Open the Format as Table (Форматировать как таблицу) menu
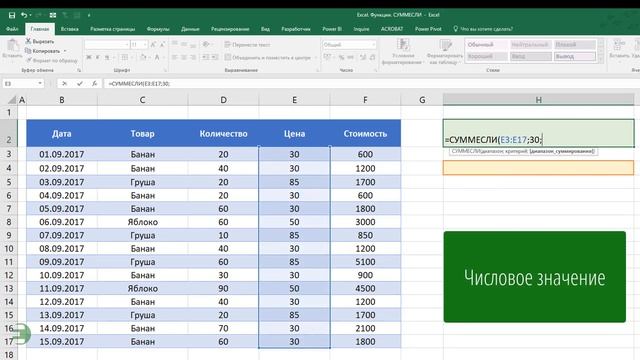Screen dimensions: 640x360 click(x=445, y=51)
